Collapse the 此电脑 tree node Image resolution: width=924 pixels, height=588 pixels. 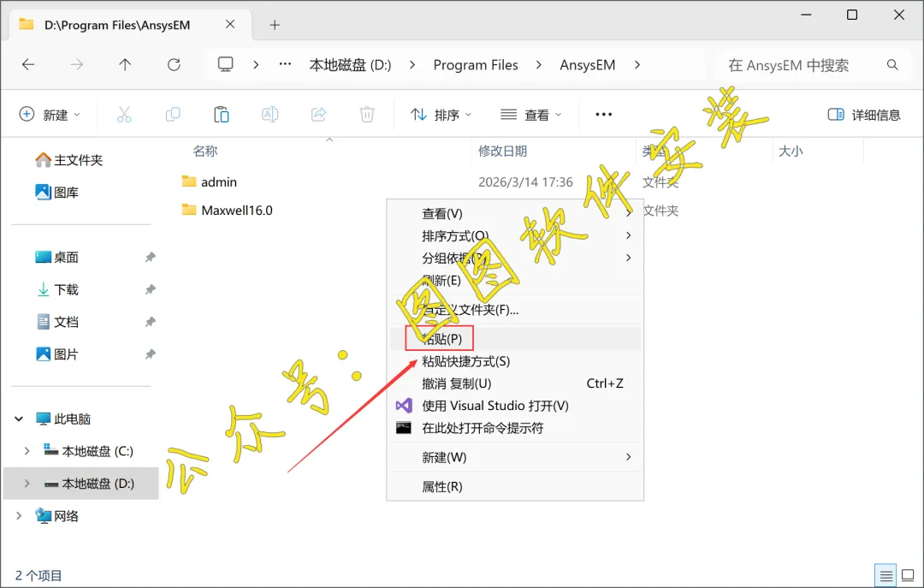pyautogui.click(x=19, y=419)
